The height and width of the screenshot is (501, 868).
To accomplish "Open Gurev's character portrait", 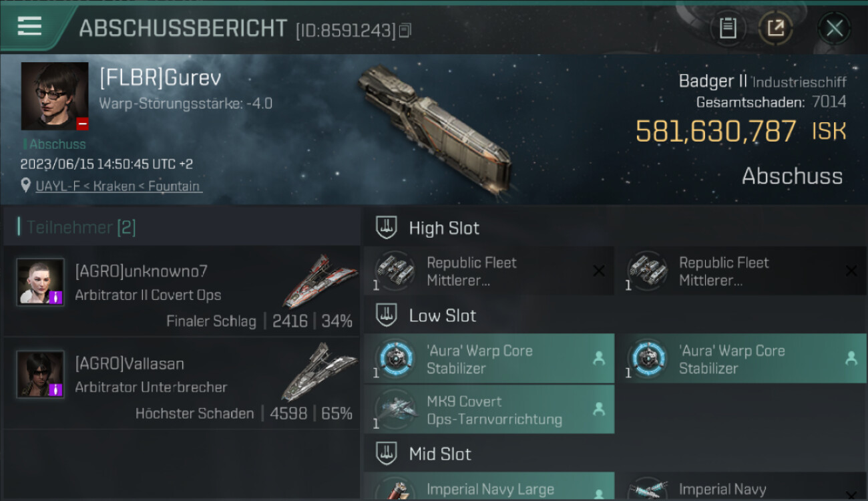I will 55,96.
